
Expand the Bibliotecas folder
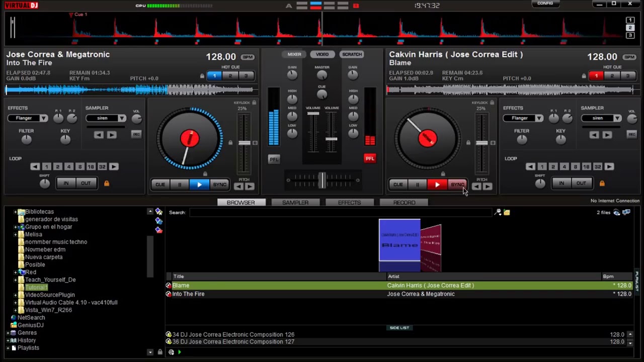(x=15, y=212)
